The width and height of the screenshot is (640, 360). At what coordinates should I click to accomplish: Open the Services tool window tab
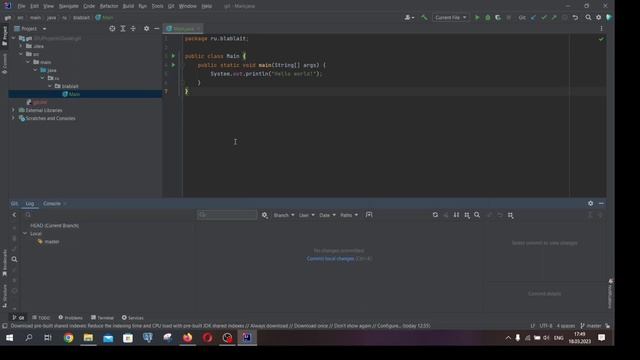pos(133,318)
